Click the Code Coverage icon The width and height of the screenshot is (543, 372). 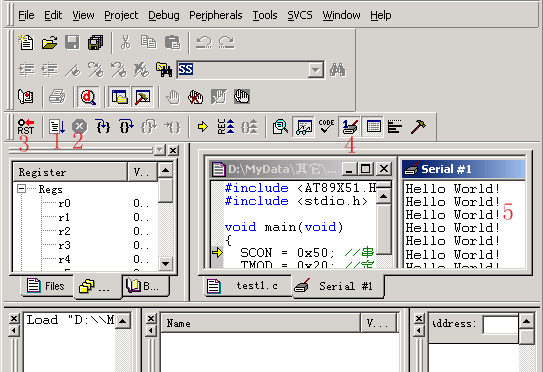click(326, 126)
